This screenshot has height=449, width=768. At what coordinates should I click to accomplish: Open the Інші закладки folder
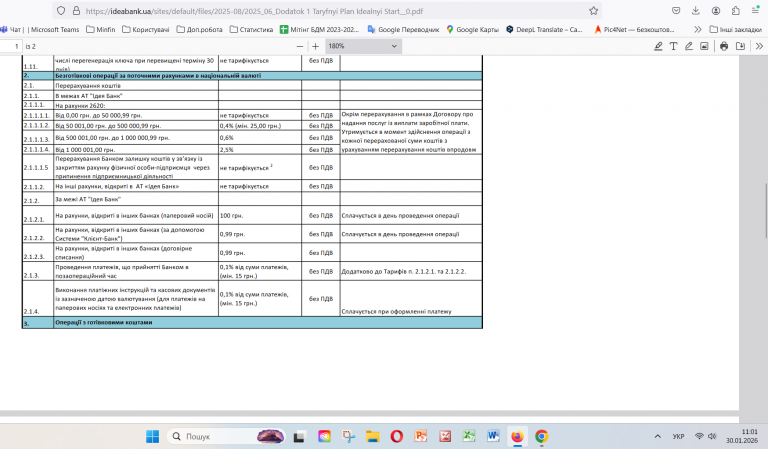735,29
